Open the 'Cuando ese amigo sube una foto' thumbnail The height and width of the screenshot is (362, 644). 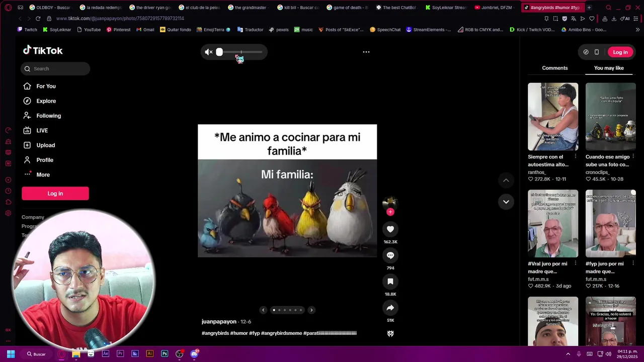click(611, 117)
